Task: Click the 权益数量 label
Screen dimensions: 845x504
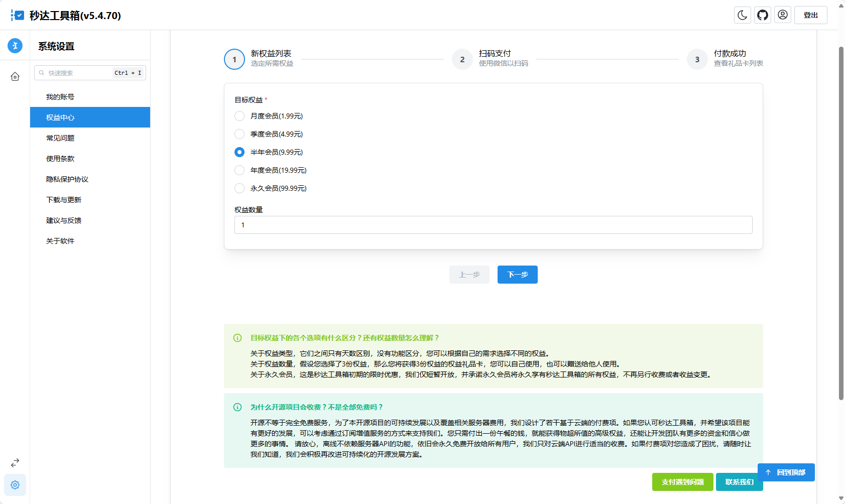Action: 249,210
